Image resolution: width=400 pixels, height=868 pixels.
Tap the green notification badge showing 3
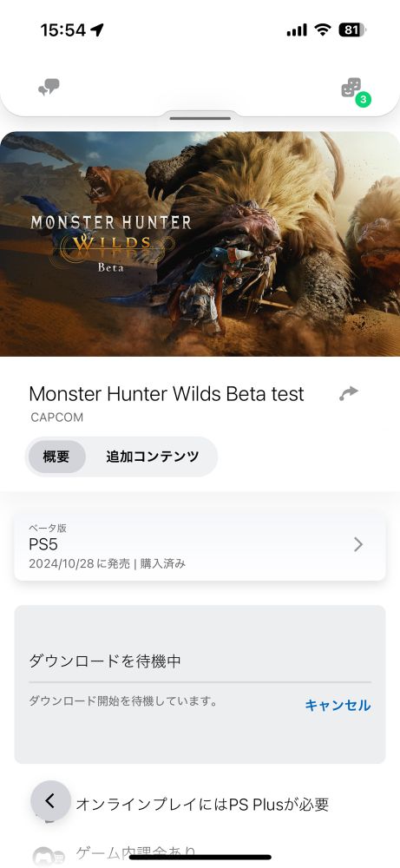pos(363,100)
